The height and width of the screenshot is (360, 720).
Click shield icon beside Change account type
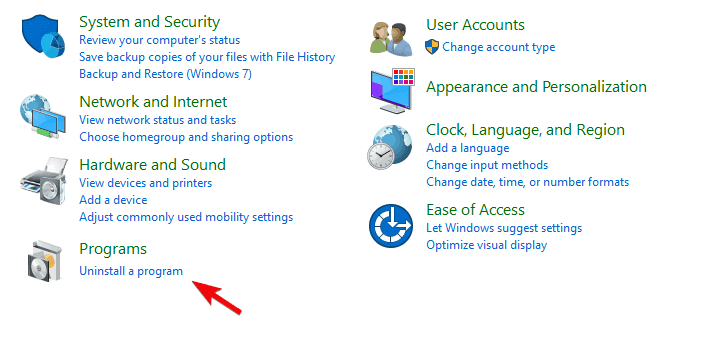432,47
